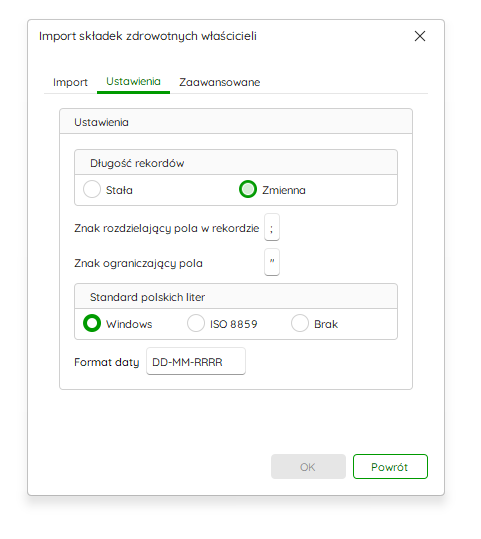Click the greyed-out OK button
The height and width of the screenshot is (539, 481).
coord(308,467)
